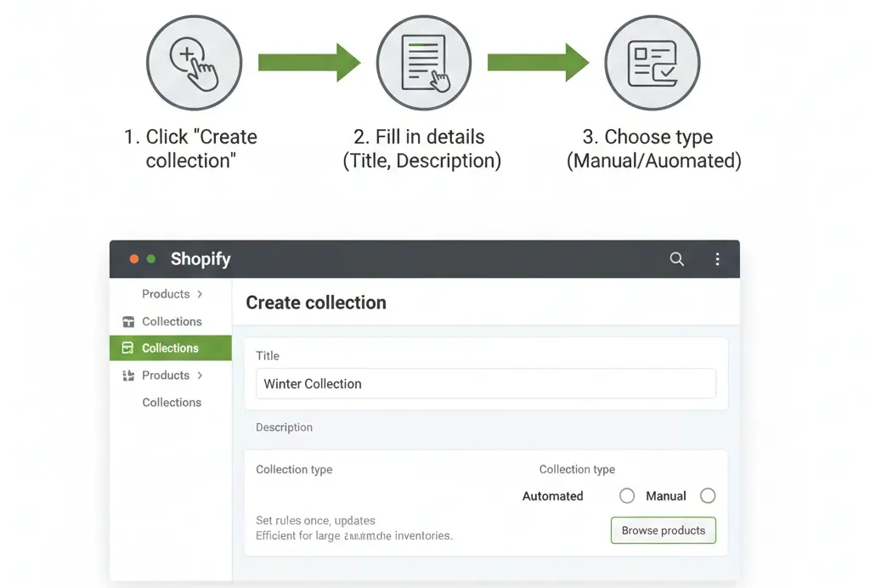The image size is (870, 588).
Task: Click left Collection type label
Action: click(x=294, y=469)
